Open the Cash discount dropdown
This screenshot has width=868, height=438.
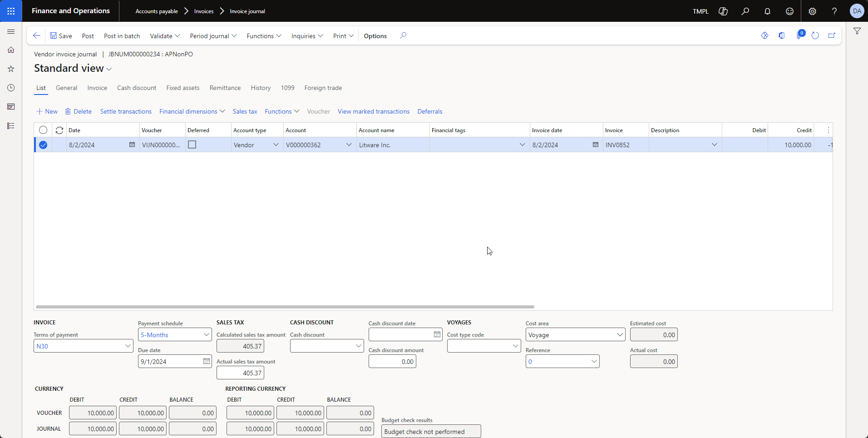(x=359, y=346)
